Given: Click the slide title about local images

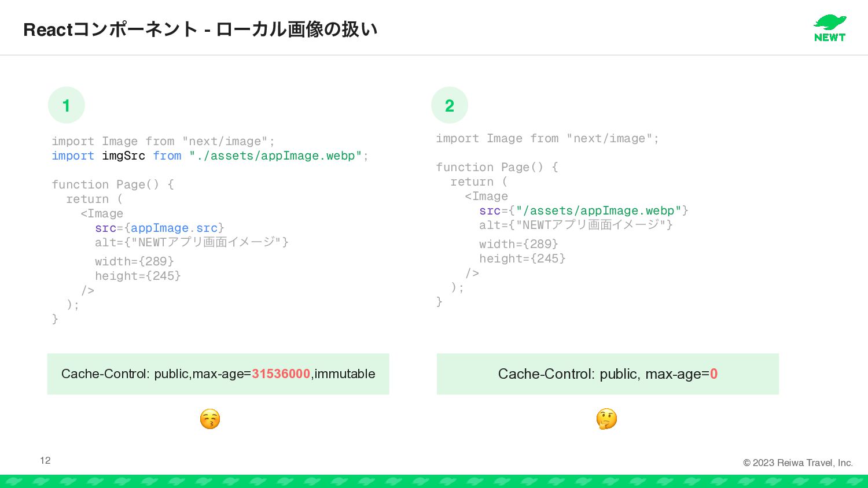Looking at the screenshot, I should pyautogui.click(x=200, y=29).
